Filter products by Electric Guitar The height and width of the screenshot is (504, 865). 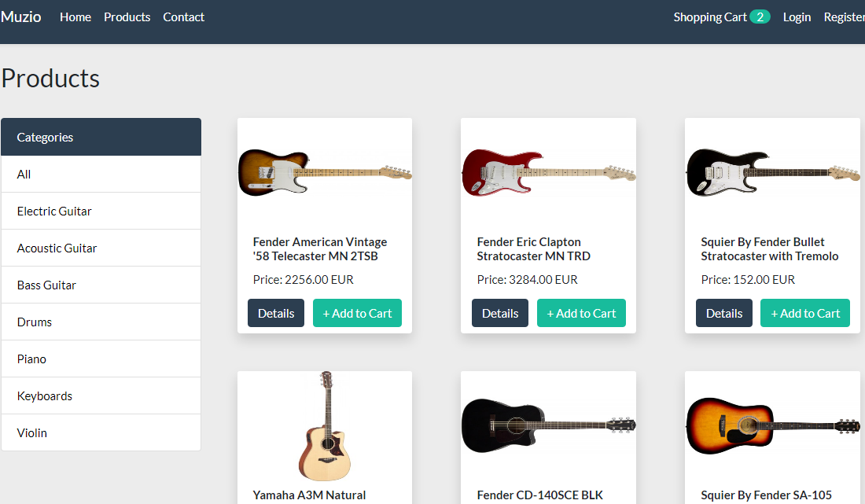point(101,212)
